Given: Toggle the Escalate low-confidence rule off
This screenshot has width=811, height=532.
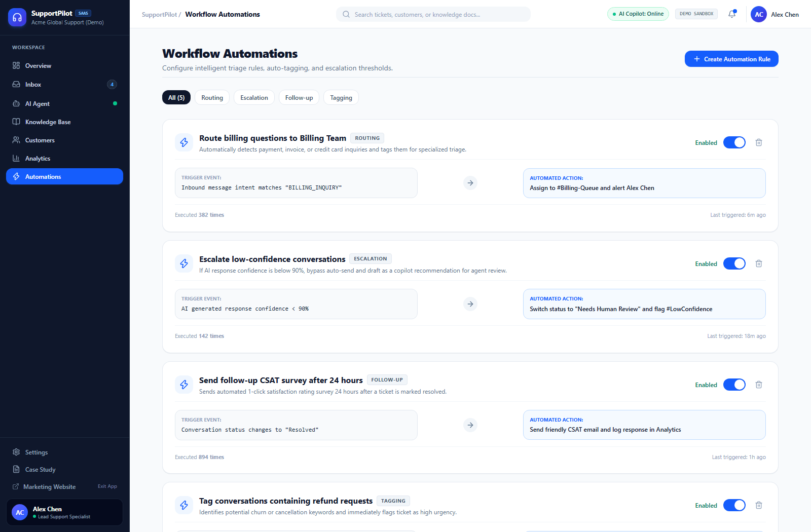Looking at the screenshot, I should click(x=734, y=263).
